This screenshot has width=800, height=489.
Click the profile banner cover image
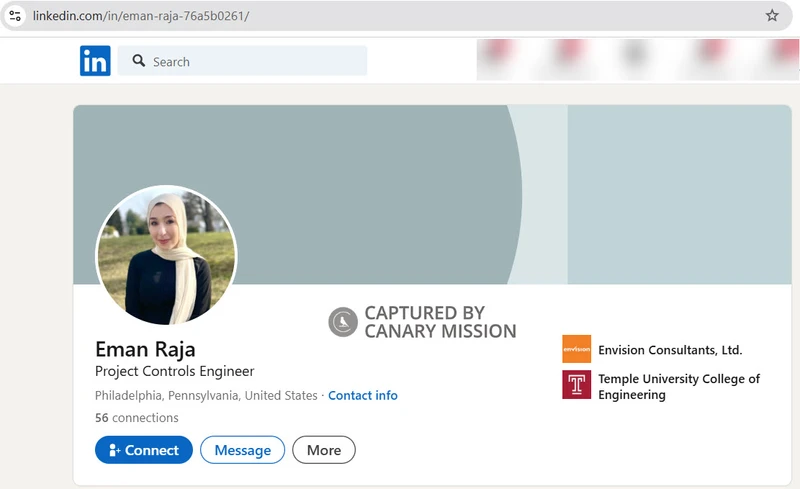click(432, 194)
